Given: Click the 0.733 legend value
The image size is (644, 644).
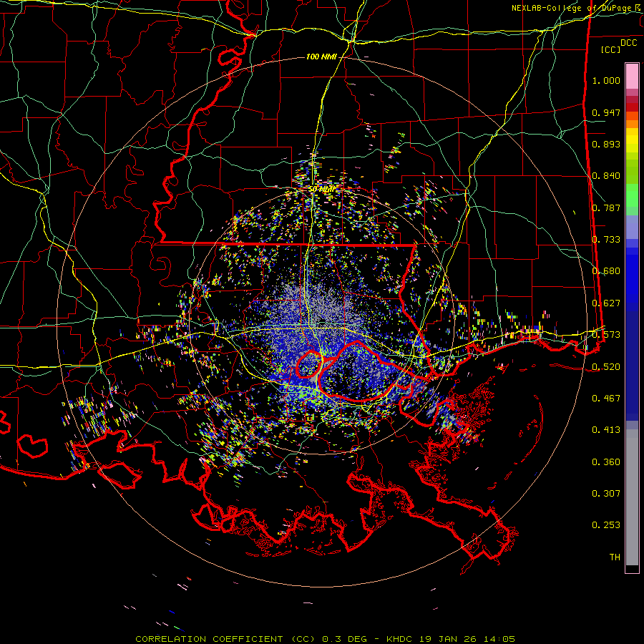Looking at the screenshot, I should click(x=606, y=240).
